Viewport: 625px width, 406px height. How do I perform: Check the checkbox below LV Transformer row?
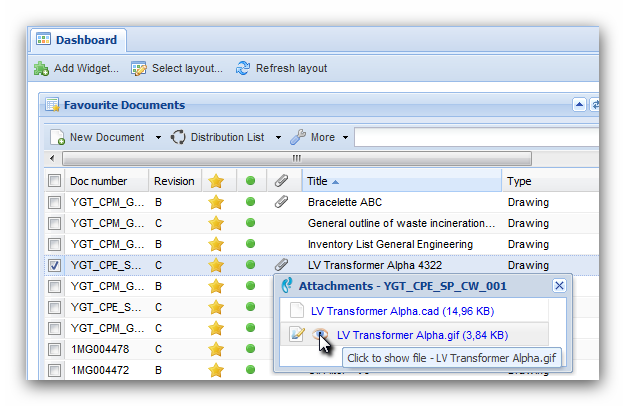(x=55, y=286)
